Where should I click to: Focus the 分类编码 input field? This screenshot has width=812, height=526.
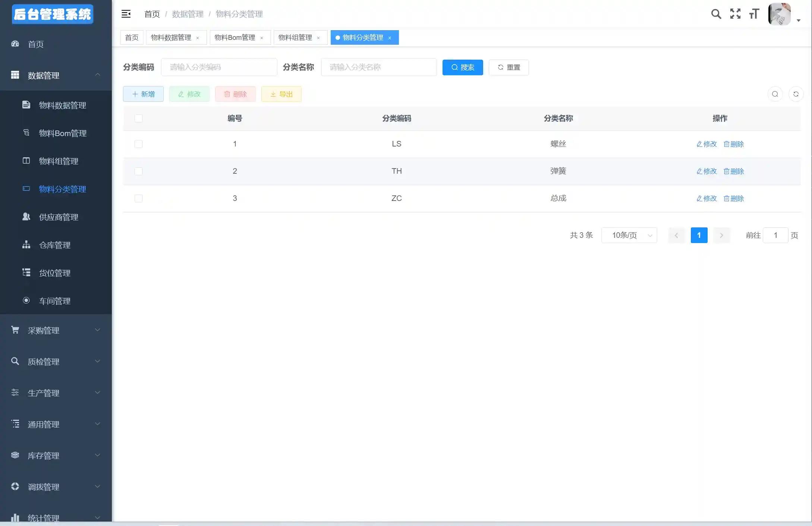(x=219, y=67)
